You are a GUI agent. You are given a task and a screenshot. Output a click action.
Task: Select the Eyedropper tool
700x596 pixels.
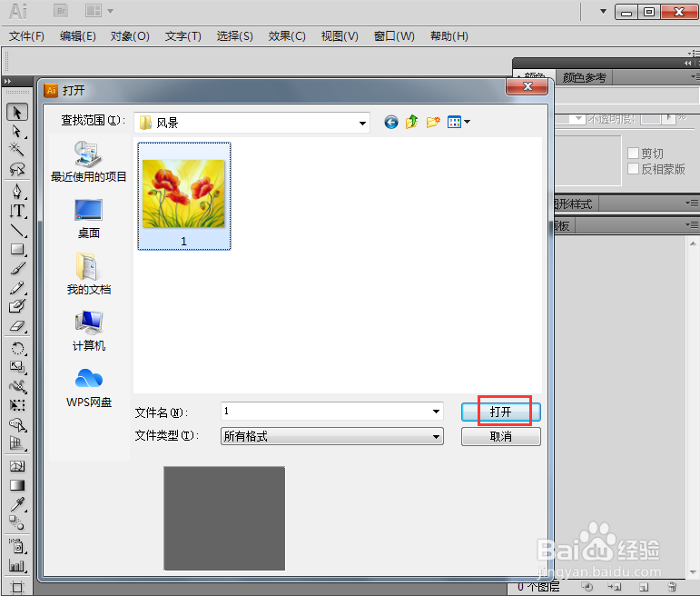click(x=17, y=504)
